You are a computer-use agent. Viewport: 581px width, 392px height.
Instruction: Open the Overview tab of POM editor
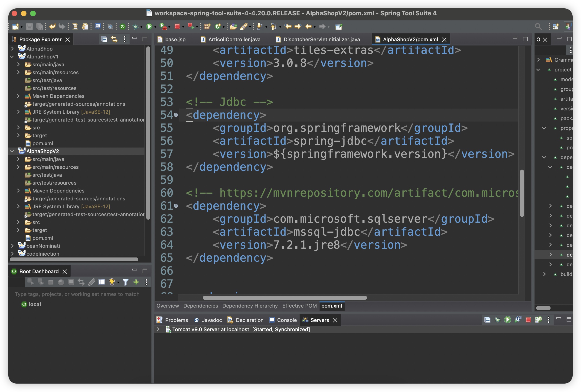click(167, 306)
